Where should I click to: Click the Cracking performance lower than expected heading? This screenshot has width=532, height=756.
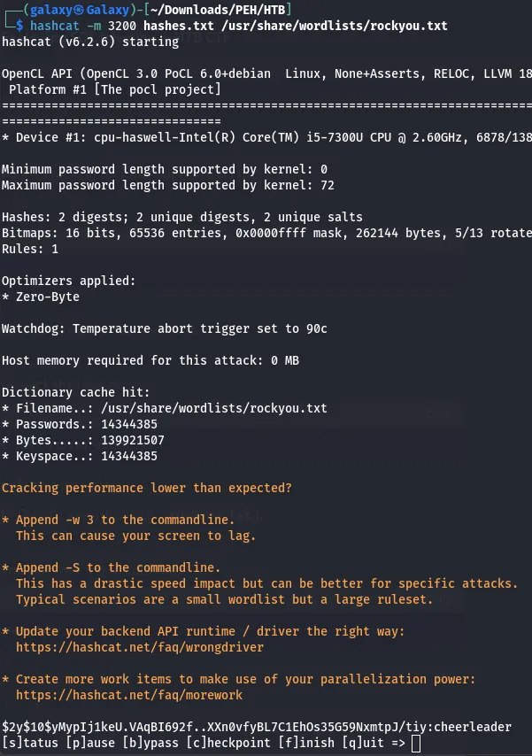[147, 488]
